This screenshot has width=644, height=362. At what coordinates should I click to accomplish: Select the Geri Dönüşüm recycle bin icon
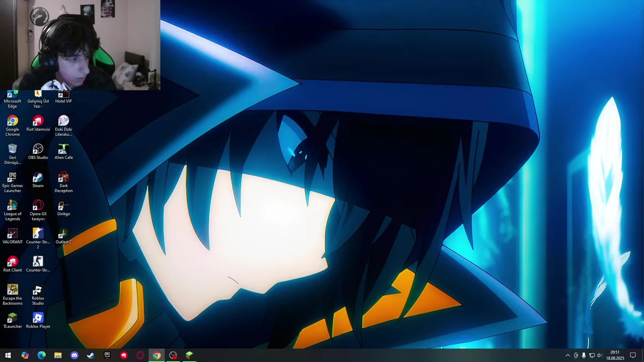(13, 154)
